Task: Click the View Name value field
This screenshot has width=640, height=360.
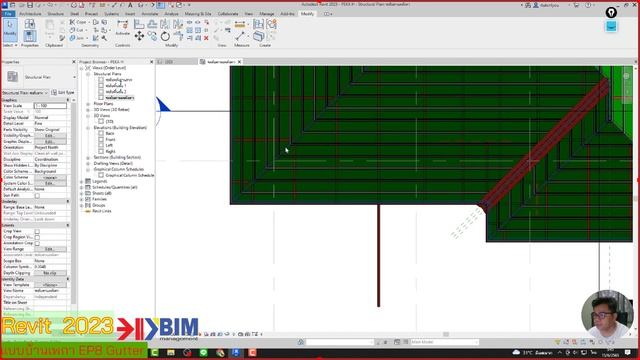Action: [x=50, y=291]
